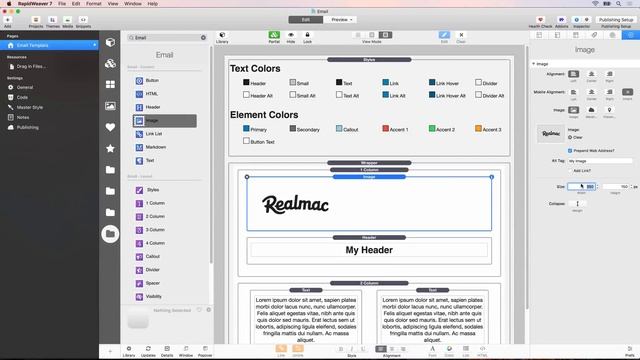Open the Projects toolbar icon

pos(36,20)
